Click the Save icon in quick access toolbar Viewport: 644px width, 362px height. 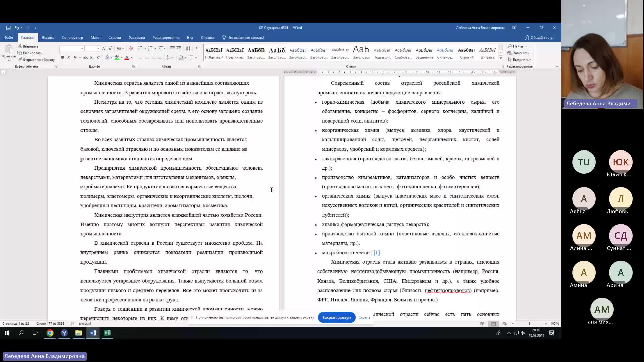8,28
